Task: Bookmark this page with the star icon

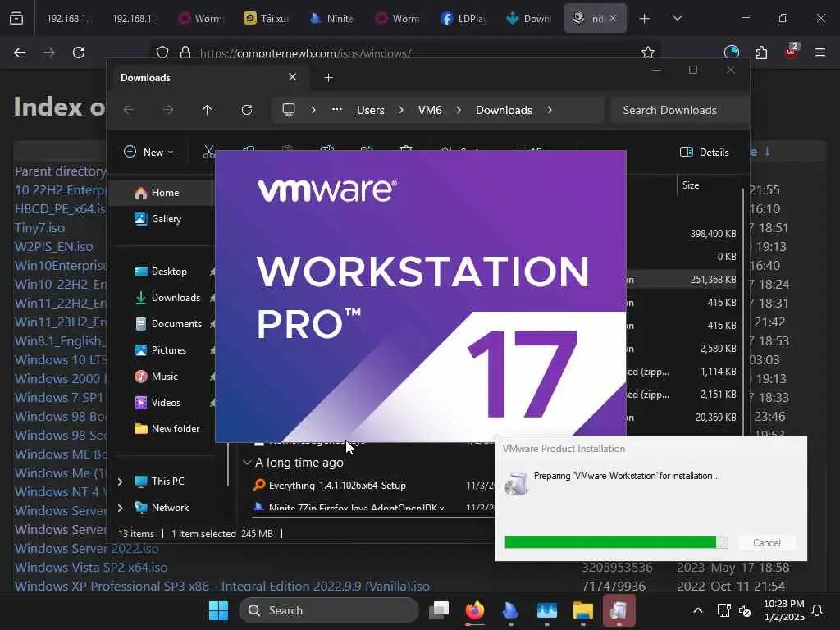Action: [648, 52]
